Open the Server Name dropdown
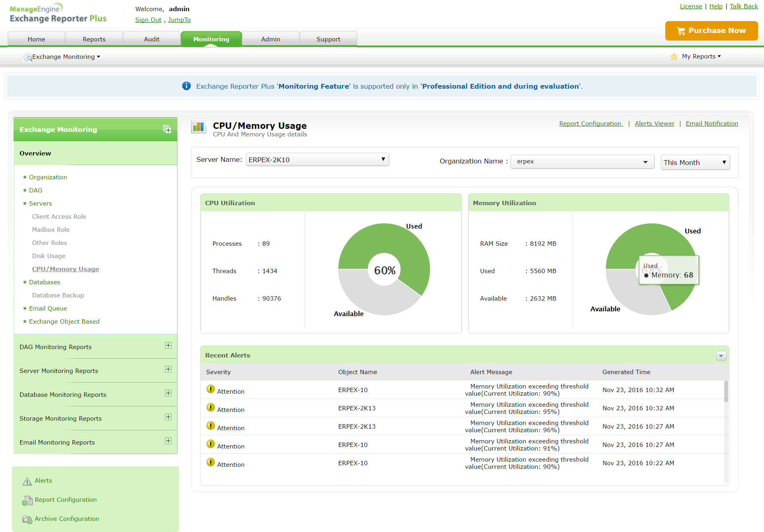Screen dimensions: 764x532 coord(317,159)
